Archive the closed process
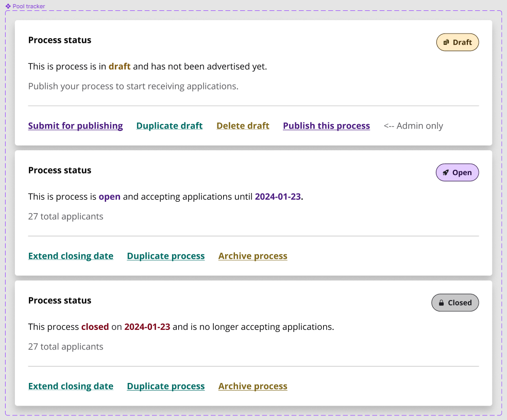 (252, 386)
